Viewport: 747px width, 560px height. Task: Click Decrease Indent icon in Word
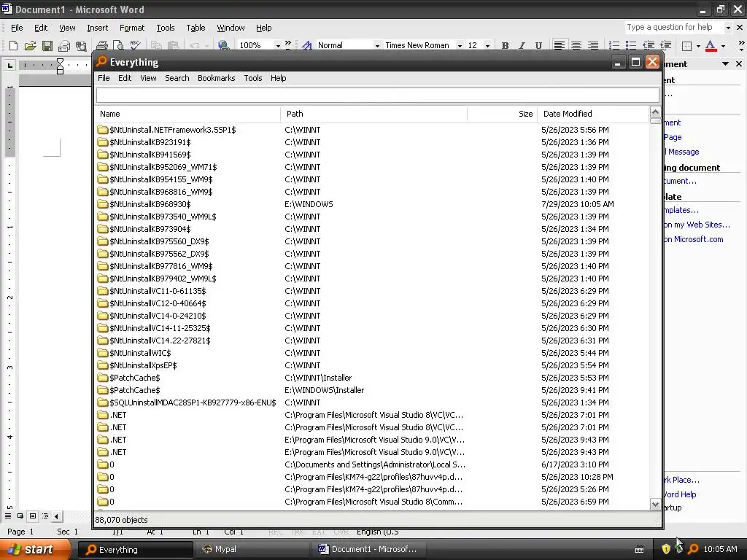[x=649, y=45]
